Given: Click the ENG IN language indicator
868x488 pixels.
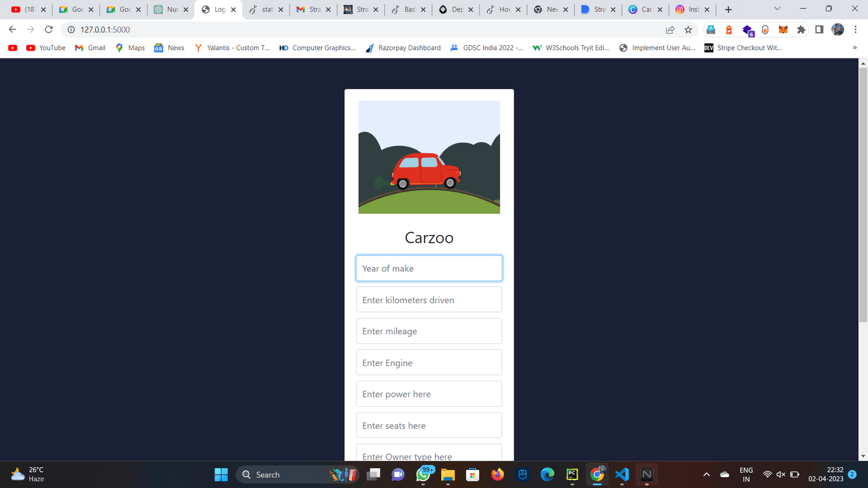Looking at the screenshot, I should click(746, 475).
